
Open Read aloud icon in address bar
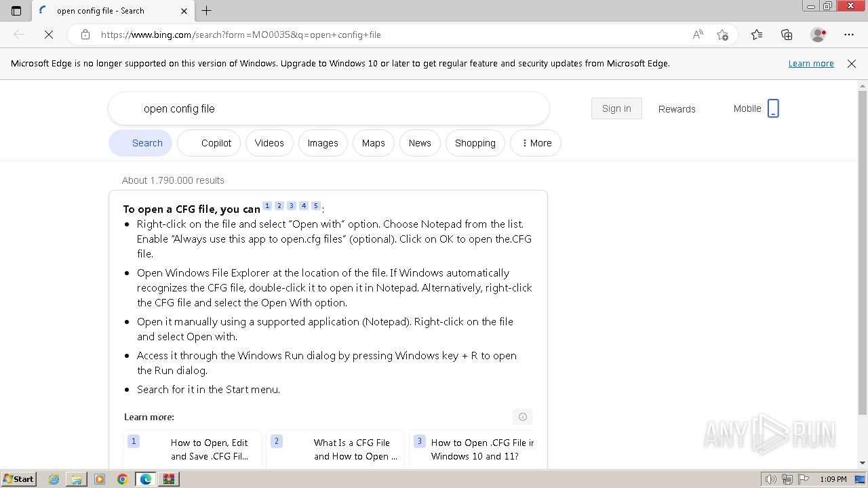click(698, 35)
